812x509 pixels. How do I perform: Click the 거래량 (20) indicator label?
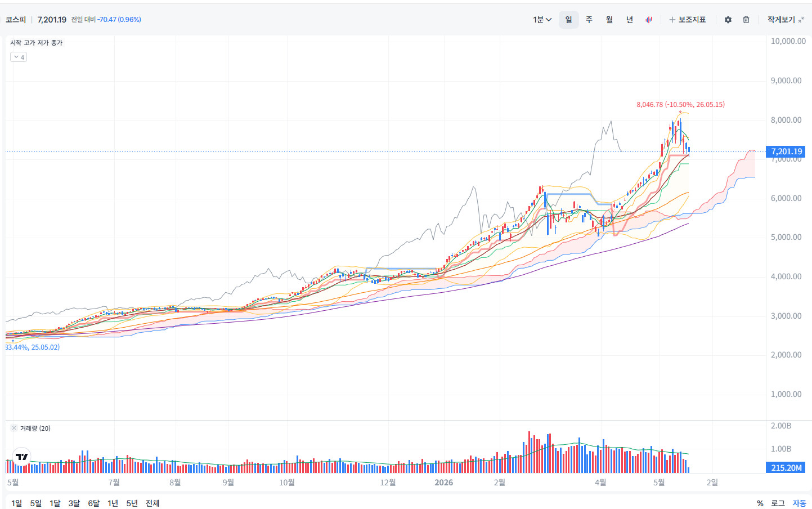click(x=35, y=428)
